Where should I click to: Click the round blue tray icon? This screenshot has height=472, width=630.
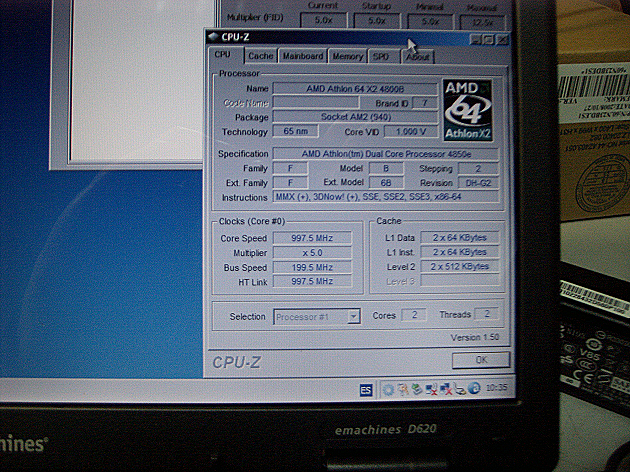(475, 388)
